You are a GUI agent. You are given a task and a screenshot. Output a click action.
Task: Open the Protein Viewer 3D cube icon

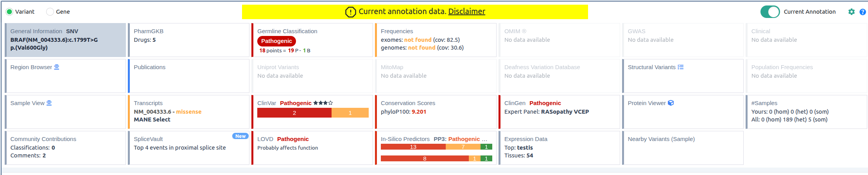(671, 103)
